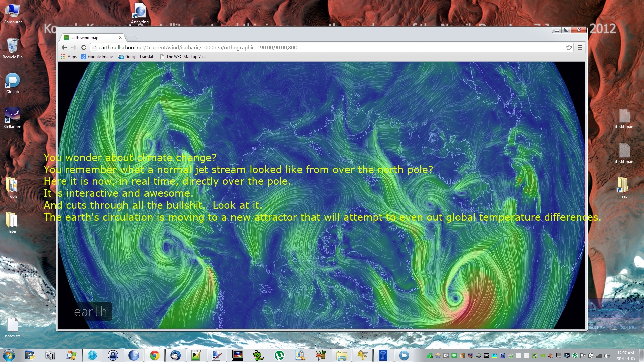Open res folder shortcut on desktop
Screen dimensions: 644x362
coord(624,188)
